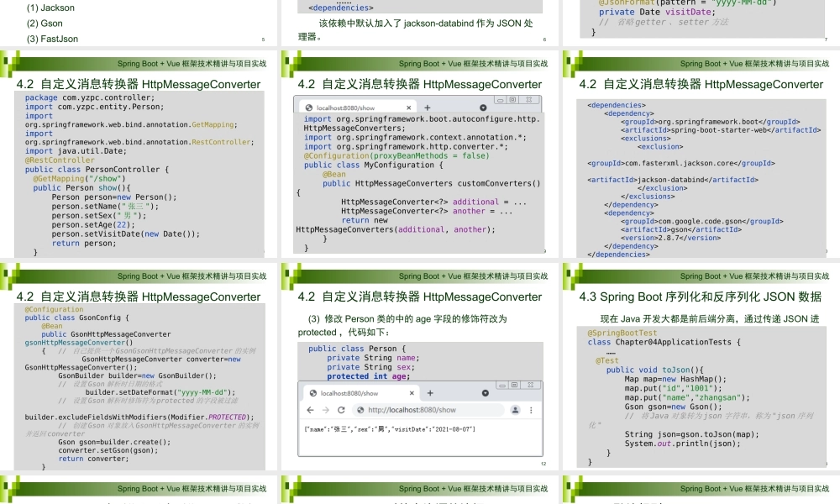Click 'person.setVisitDate(new Date());' code line
840x504 pixels.
coord(125,234)
